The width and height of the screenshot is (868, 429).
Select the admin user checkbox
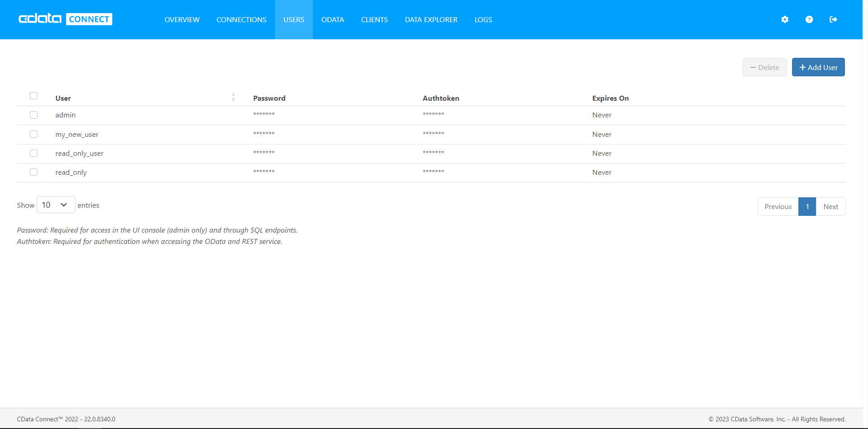click(33, 115)
